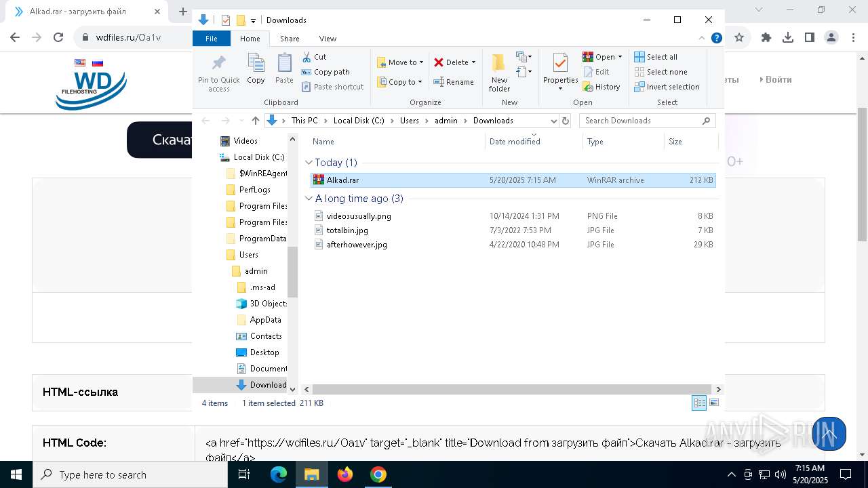Click Copy path in ribbon

pyautogui.click(x=325, y=72)
